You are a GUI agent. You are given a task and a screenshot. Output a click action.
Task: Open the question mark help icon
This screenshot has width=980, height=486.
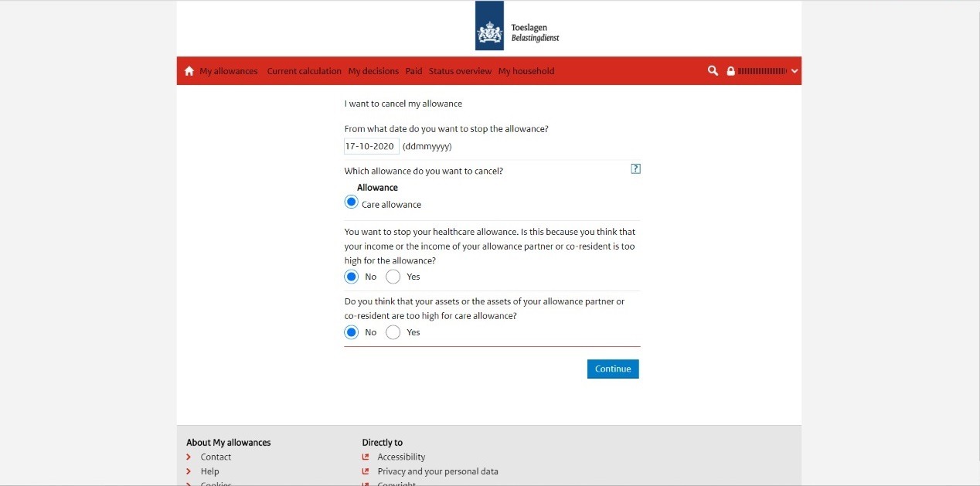click(636, 169)
